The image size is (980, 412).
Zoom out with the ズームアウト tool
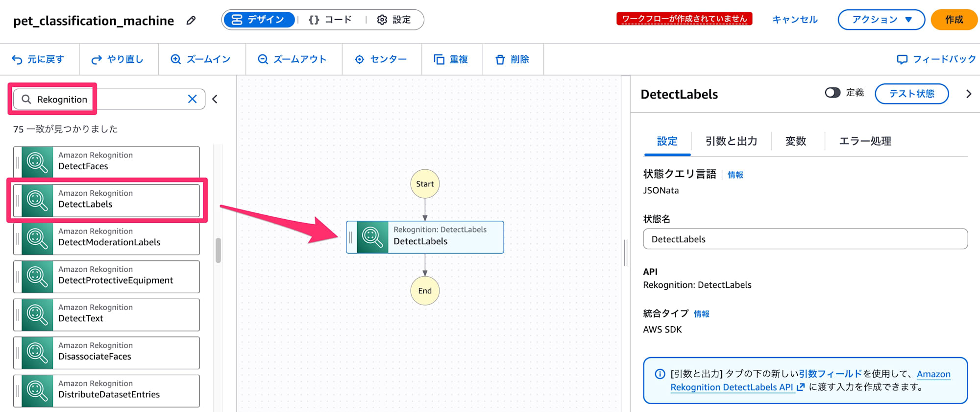[x=263, y=59]
